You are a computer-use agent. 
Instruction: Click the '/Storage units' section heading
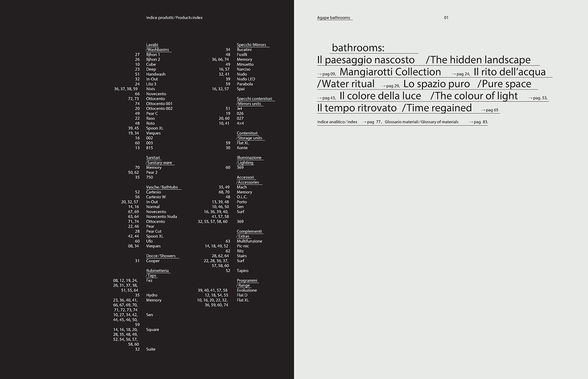249,138
